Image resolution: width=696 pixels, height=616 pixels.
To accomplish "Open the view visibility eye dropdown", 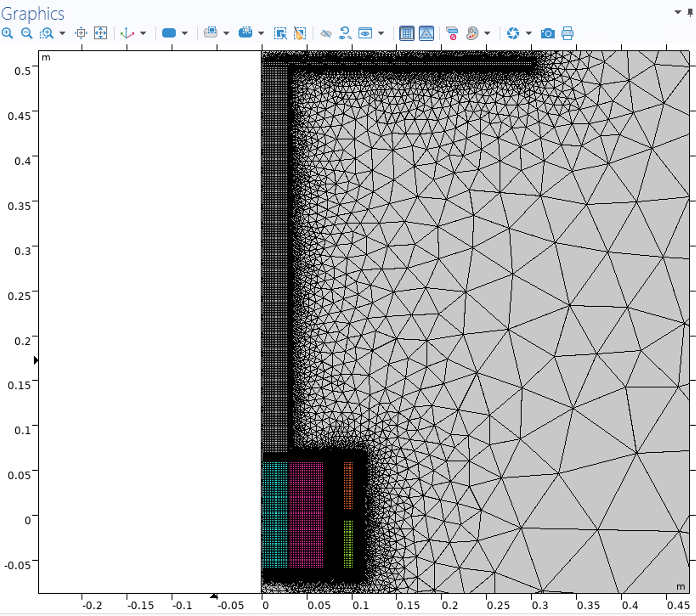I will click(x=381, y=33).
